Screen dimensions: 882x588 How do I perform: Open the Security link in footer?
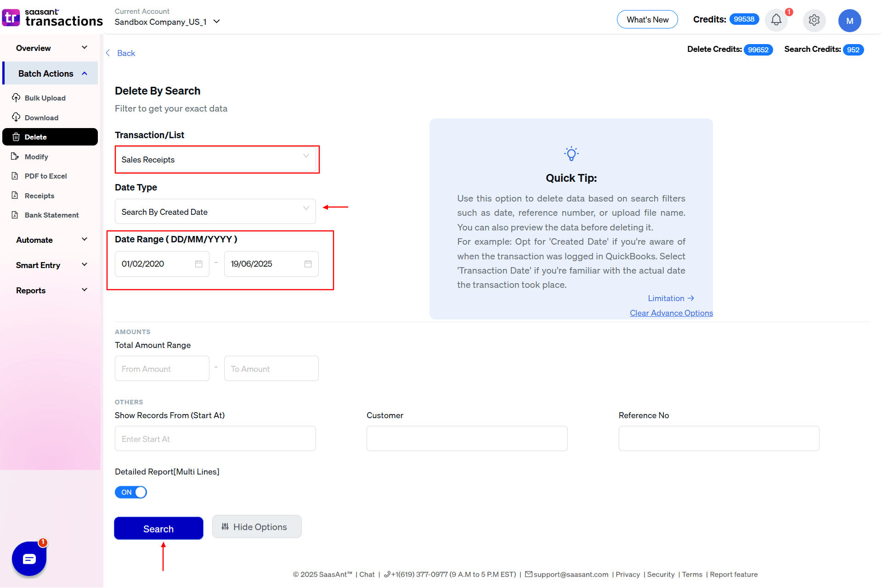point(661,574)
